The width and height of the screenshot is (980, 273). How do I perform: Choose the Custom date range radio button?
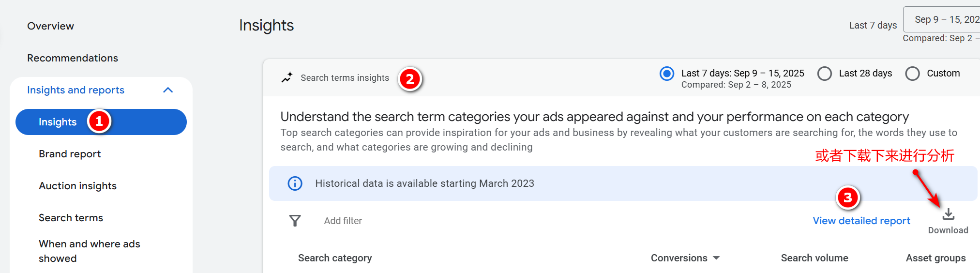point(912,74)
